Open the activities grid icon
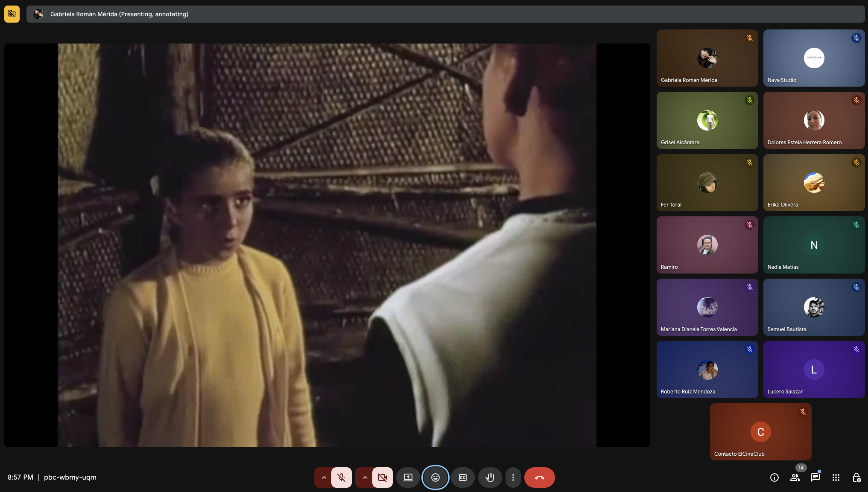 [836, 477]
